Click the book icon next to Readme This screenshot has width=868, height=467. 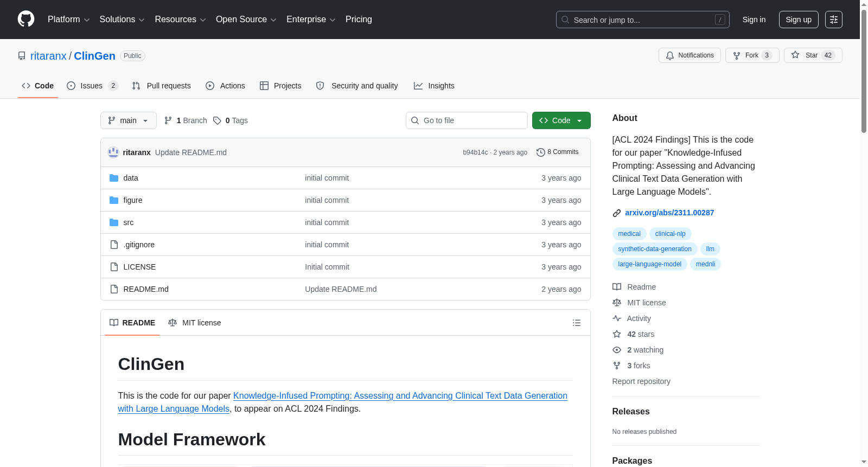pos(617,287)
